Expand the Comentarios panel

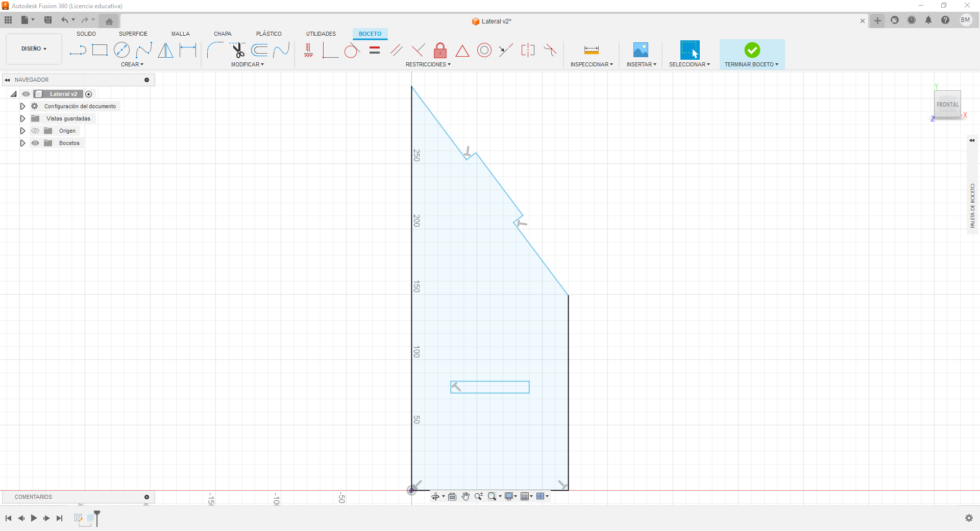146,497
